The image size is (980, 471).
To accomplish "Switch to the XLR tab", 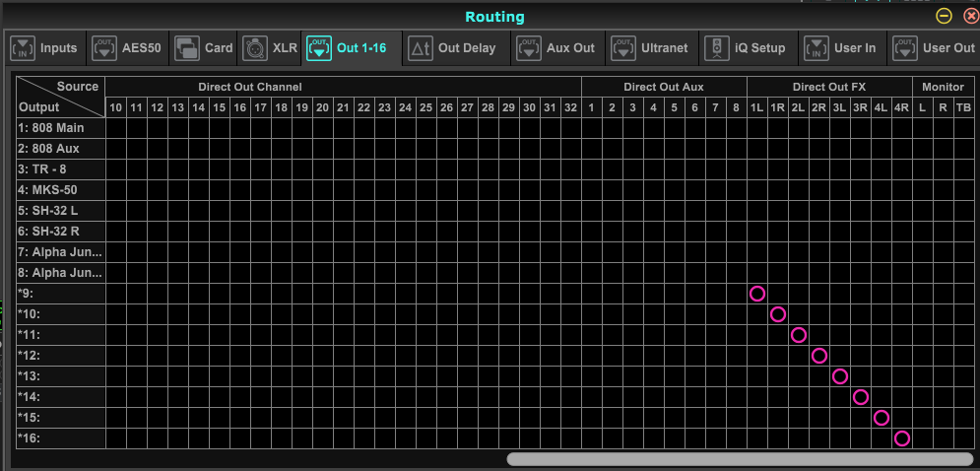I will 269,48.
